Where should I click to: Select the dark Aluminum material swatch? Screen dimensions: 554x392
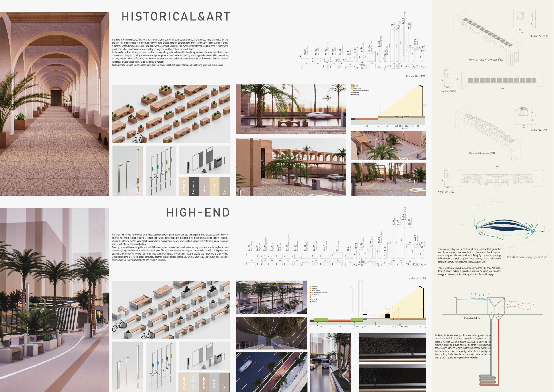point(194,186)
